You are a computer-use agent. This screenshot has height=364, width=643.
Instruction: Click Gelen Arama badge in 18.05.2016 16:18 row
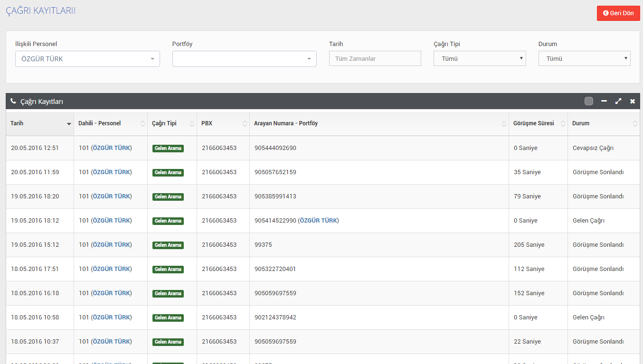click(x=168, y=294)
